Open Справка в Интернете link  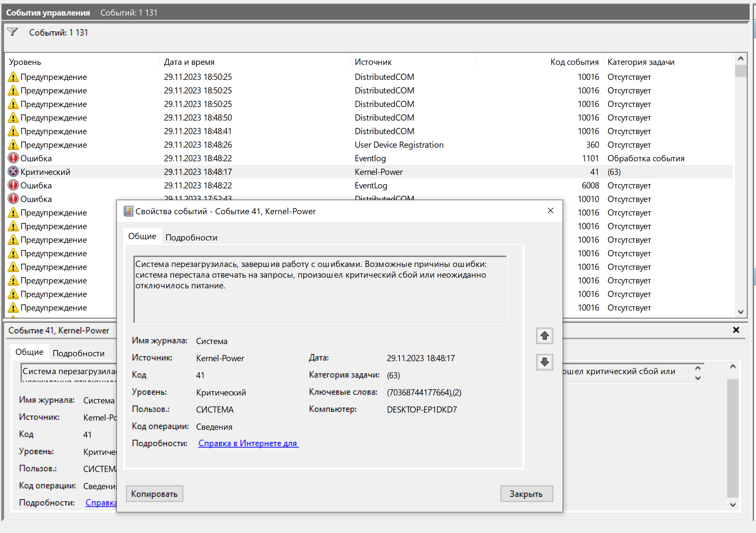[248, 443]
